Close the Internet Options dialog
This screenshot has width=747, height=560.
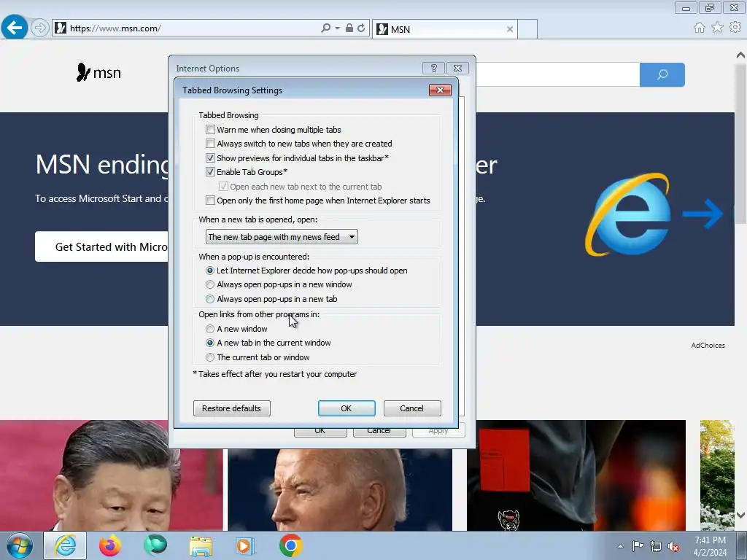(x=457, y=68)
